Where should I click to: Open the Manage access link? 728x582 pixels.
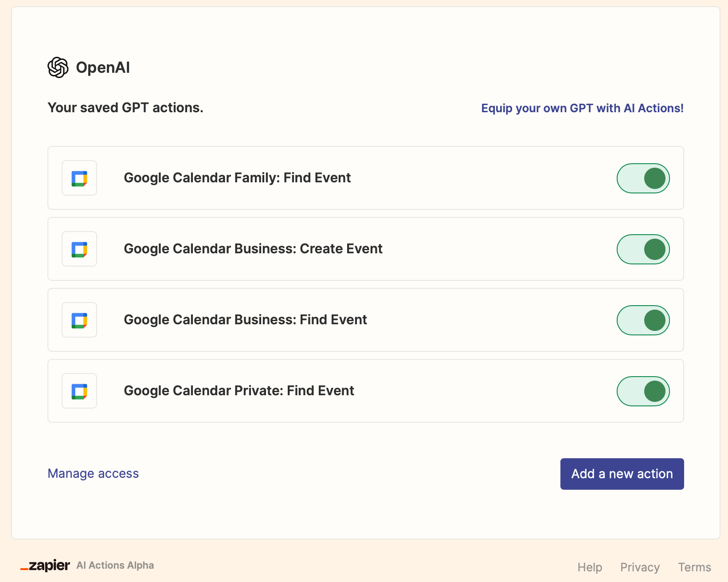pyautogui.click(x=93, y=474)
